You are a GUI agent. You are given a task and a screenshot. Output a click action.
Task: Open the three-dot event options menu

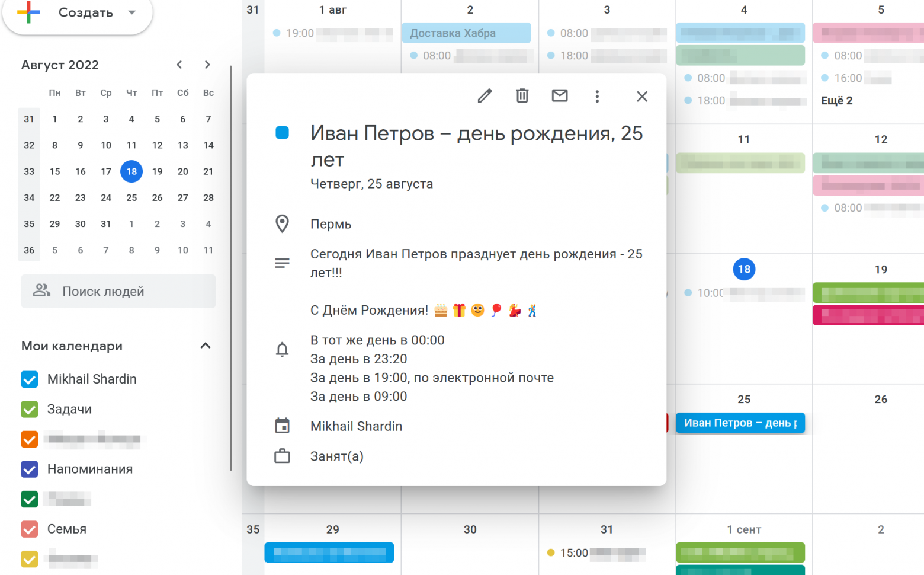click(x=597, y=96)
